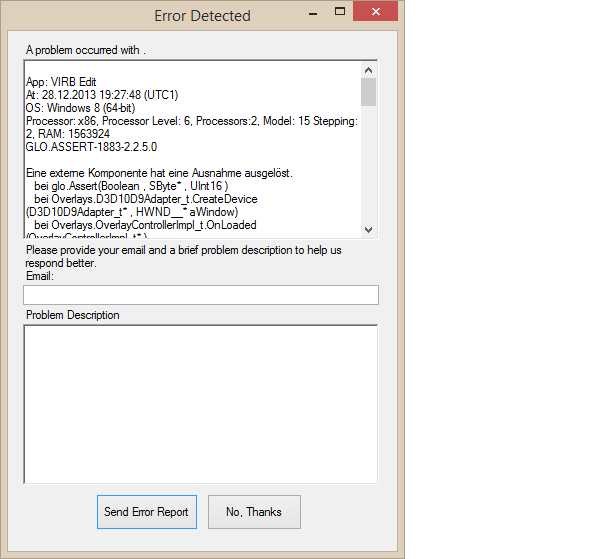Click 'Eine externe Komponente hat eine Ausnahme' line

point(159,173)
